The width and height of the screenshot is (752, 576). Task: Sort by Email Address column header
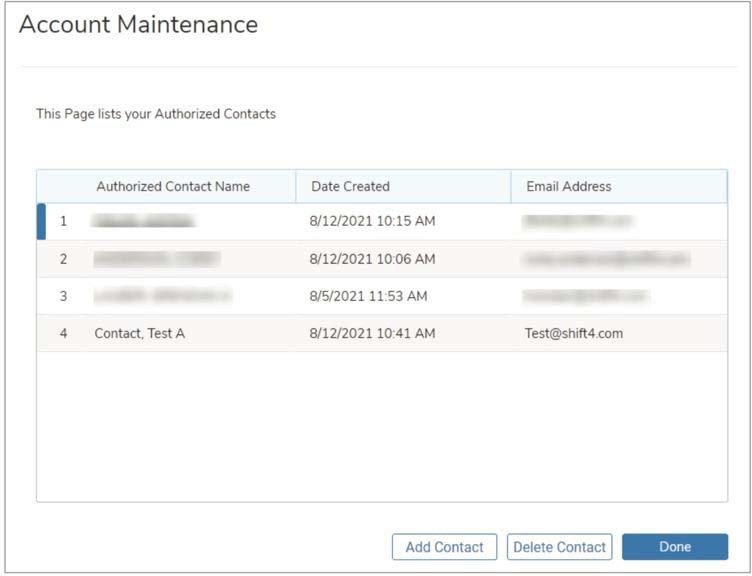(x=568, y=186)
